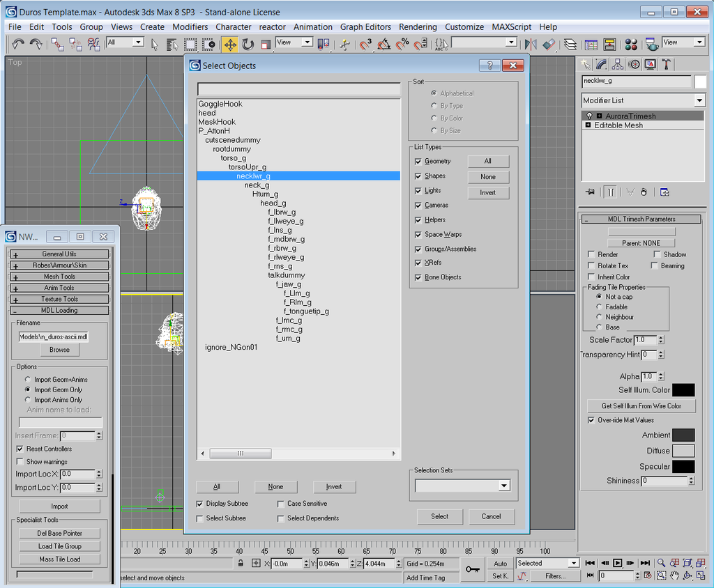Click the Mirror tool icon
The height and width of the screenshot is (588, 714).
(x=531, y=44)
